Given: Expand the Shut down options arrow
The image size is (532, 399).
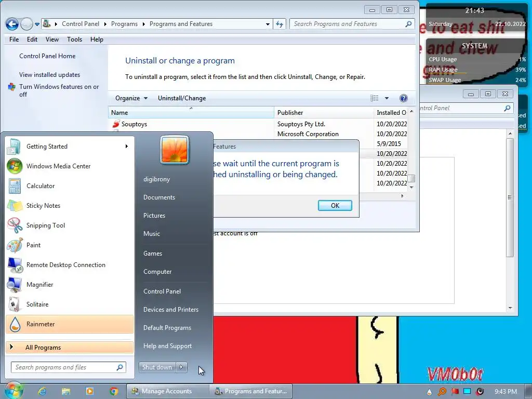Looking at the screenshot, I should [x=181, y=367].
